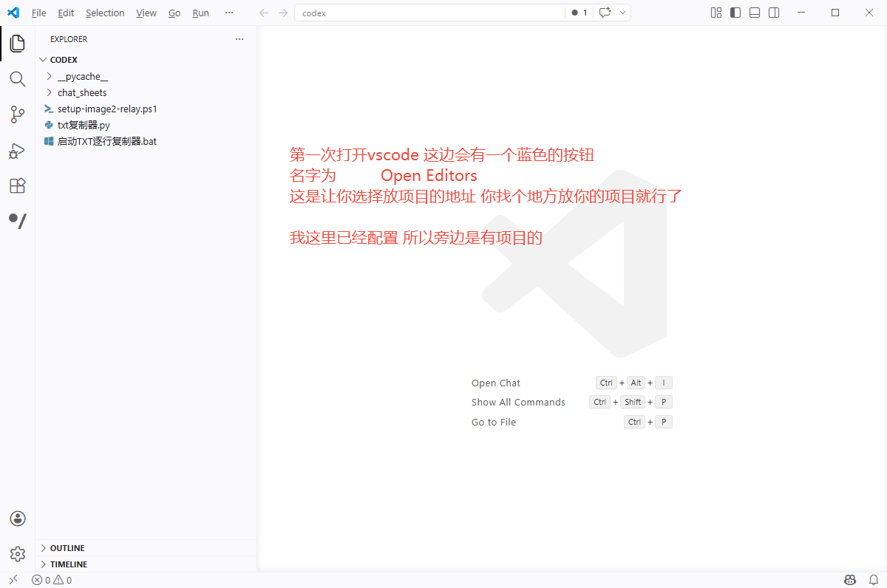Open the 启动TXT逐行复制器.bat file

(146, 141)
